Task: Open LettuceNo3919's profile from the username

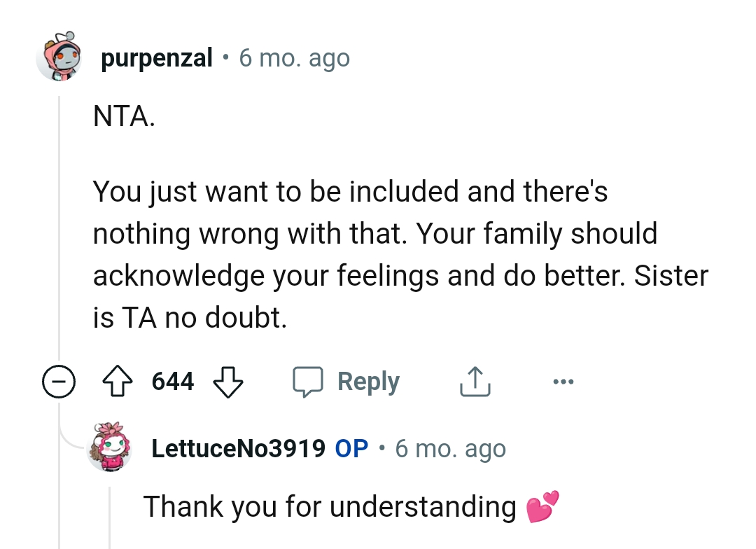Action: click(238, 449)
